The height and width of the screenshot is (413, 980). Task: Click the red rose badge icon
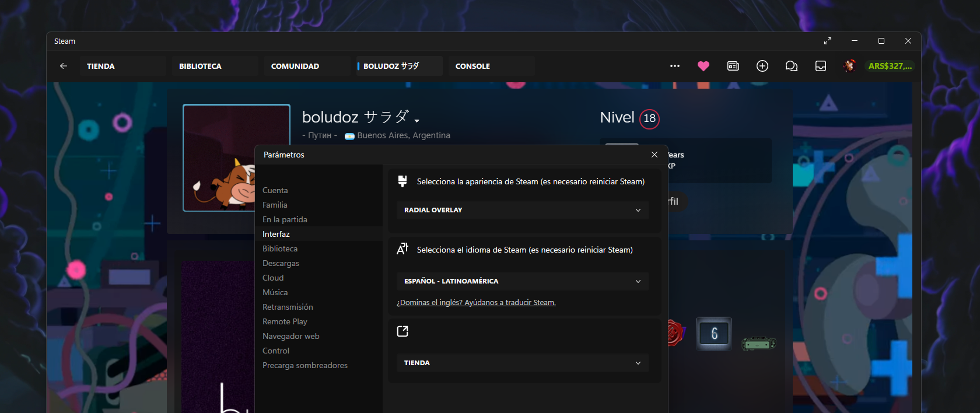(675, 333)
